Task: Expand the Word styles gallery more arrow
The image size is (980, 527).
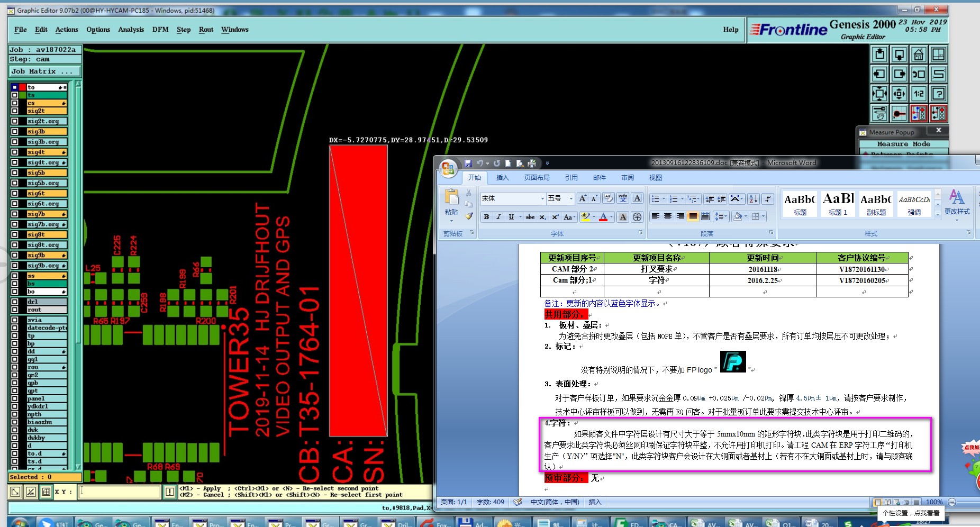Action: [938, 214]
